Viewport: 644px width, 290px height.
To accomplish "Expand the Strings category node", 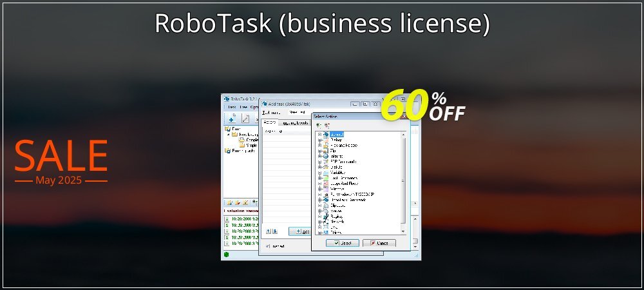I will [319, 233].
